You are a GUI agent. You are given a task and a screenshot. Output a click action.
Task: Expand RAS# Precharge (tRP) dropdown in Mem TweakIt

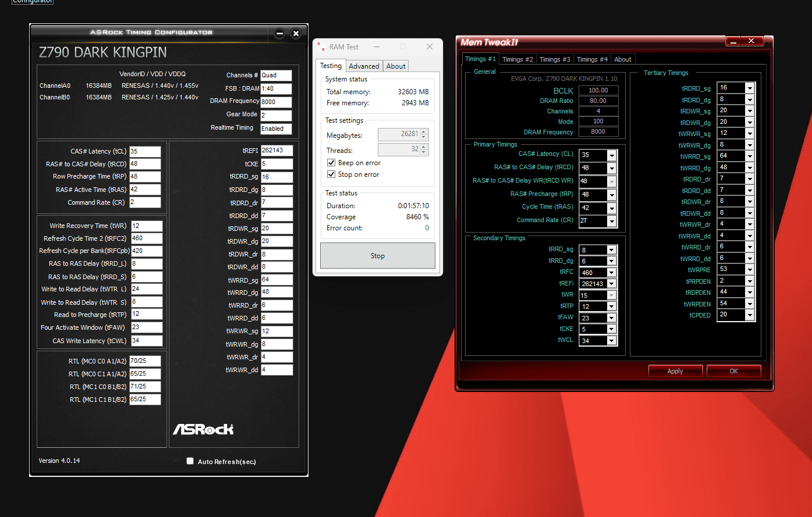pyautogui.click(x=611, y=195)
